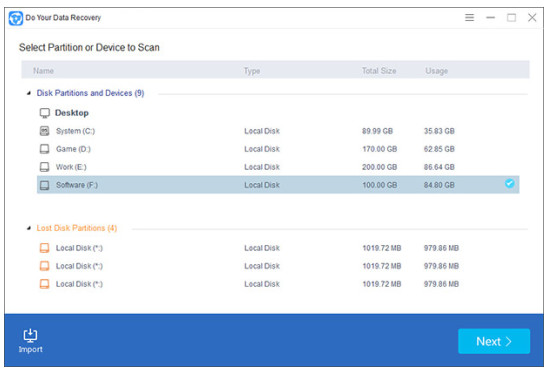Click the System (C:) drive icon
The image size is (548, 370).
(x=44, y=131)
